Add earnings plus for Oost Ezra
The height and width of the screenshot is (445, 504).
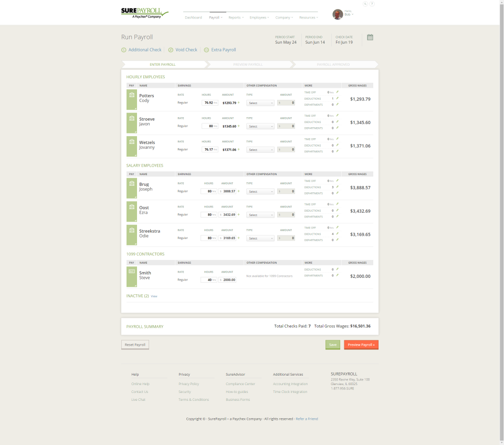point(239,214)
